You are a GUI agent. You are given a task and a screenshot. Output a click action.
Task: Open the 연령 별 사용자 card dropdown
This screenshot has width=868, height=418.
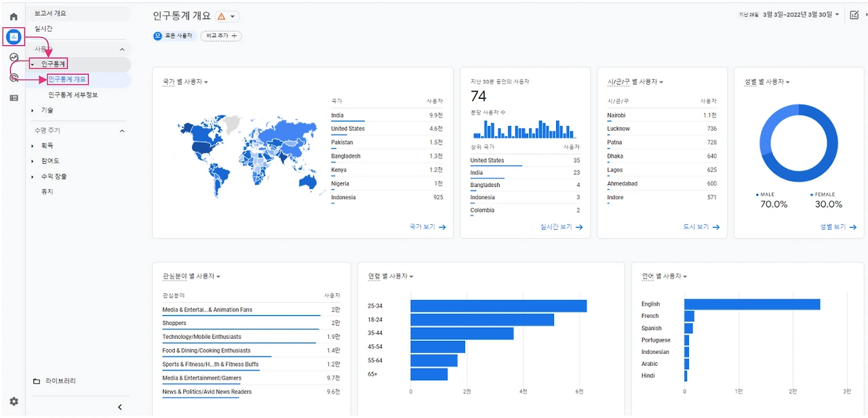coord(391,276)
